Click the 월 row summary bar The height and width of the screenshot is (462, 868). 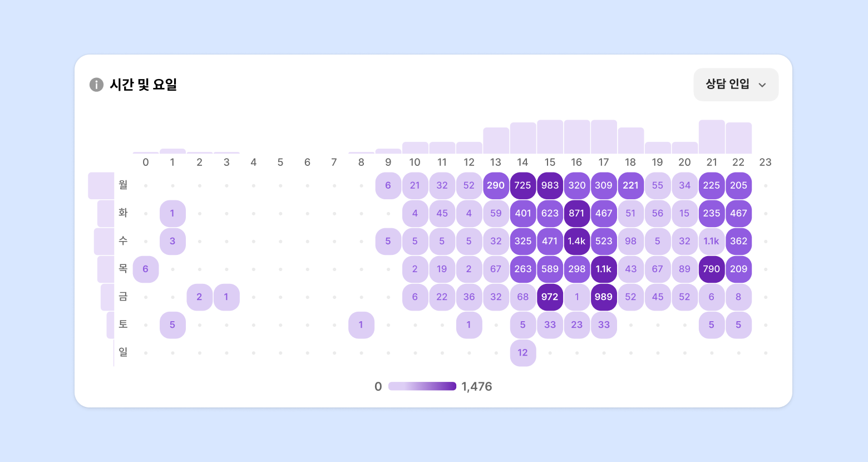pyautogui.click(x=101, y=185)
